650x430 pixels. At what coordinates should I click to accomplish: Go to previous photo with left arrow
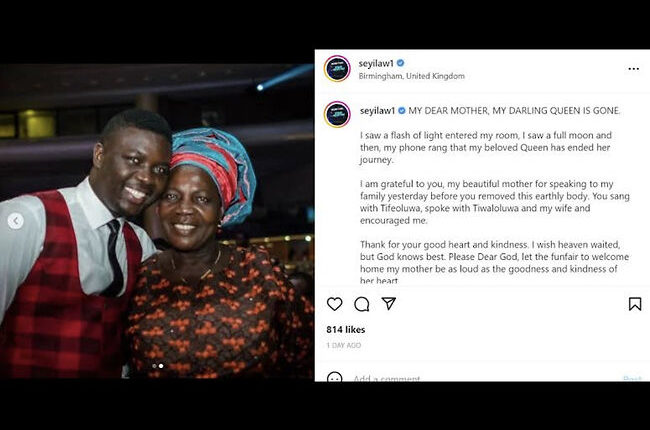point(15,221)
